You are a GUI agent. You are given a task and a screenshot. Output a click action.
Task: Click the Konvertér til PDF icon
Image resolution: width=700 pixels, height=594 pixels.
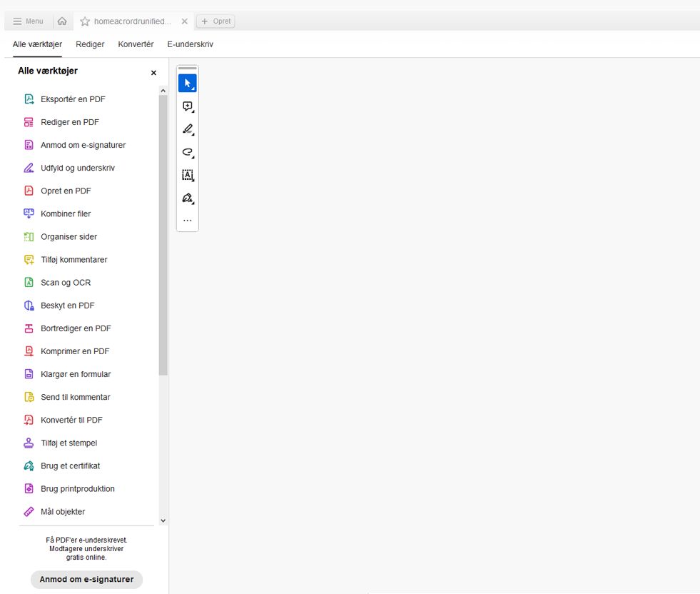(x=29, y=420)
